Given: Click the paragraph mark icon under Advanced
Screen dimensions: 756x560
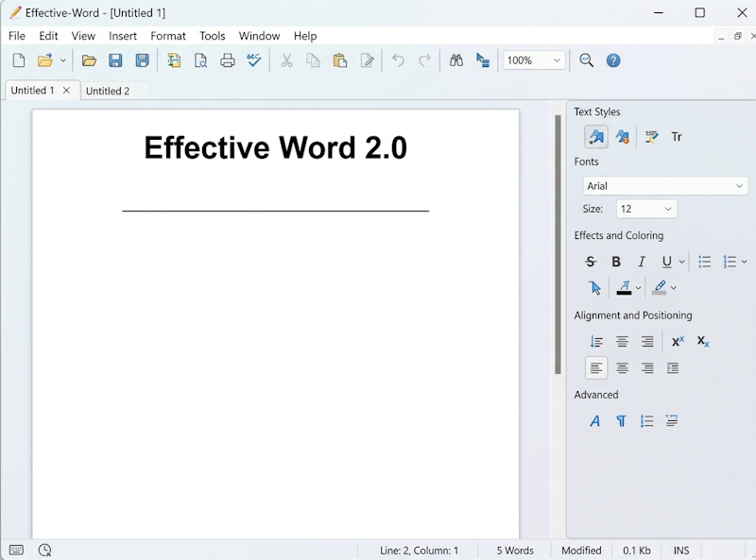Looking at the screenshot, I should click(621, 421).
